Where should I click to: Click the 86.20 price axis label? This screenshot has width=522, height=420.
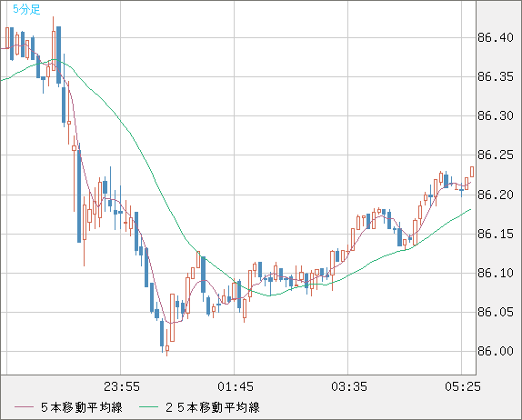coord(495,195)
